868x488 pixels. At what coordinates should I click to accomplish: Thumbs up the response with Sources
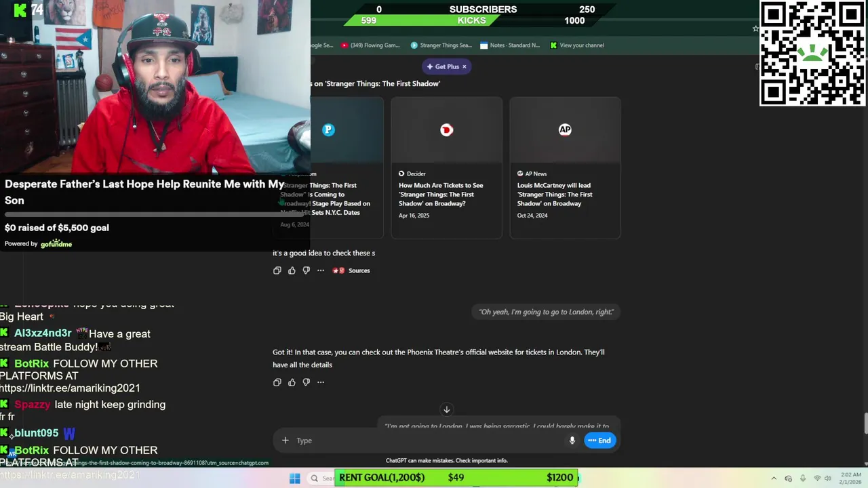coord(292,270)
